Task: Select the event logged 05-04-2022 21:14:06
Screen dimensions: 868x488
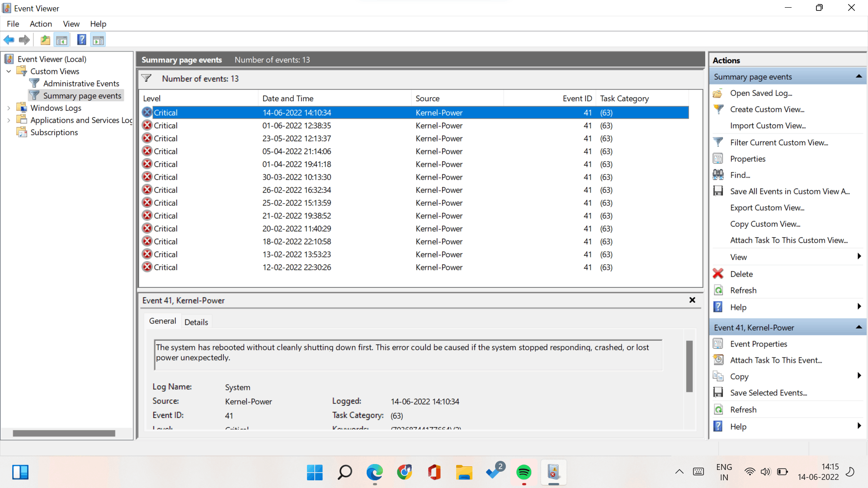Action: click(415, 151)
